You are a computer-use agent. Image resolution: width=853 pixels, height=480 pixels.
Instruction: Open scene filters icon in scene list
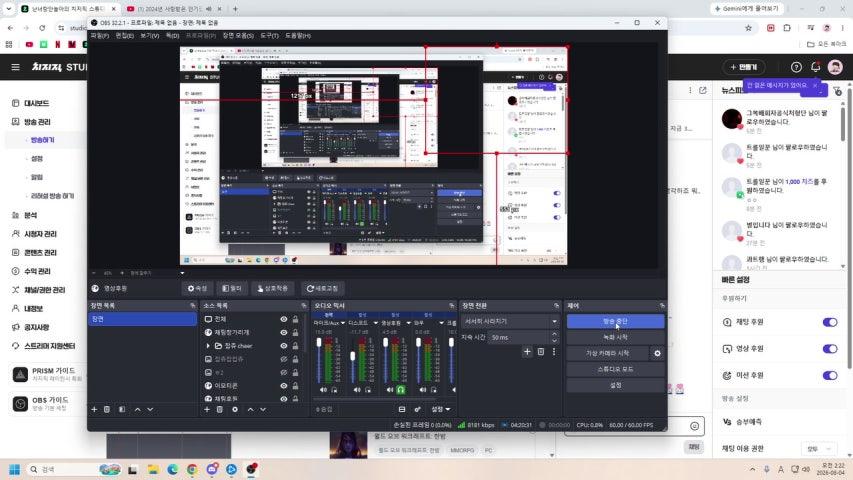122,409
